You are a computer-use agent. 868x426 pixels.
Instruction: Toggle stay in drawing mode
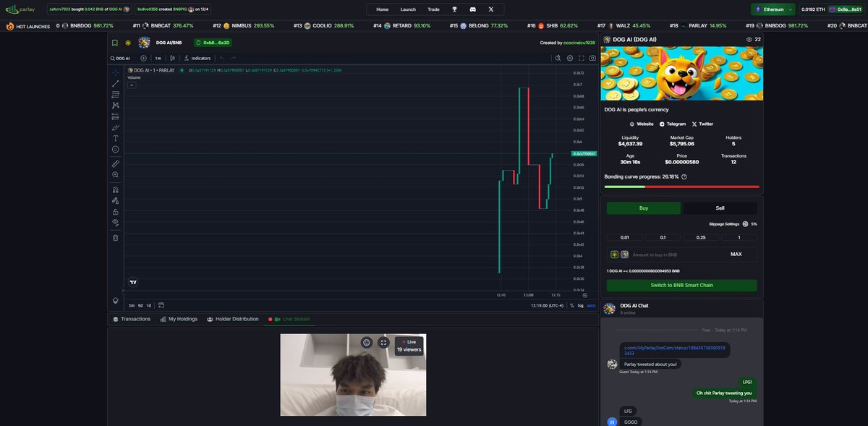click(x=116, y=200)
